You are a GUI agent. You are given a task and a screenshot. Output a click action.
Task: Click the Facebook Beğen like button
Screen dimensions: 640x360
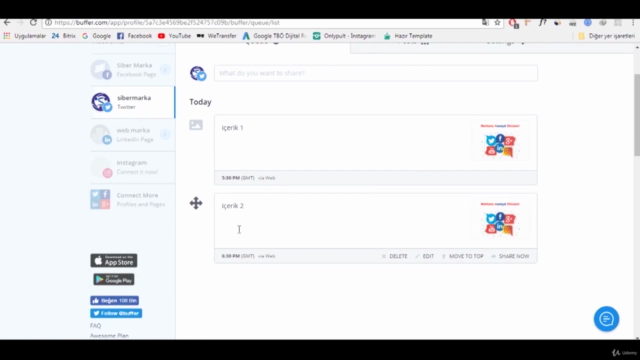114,300
